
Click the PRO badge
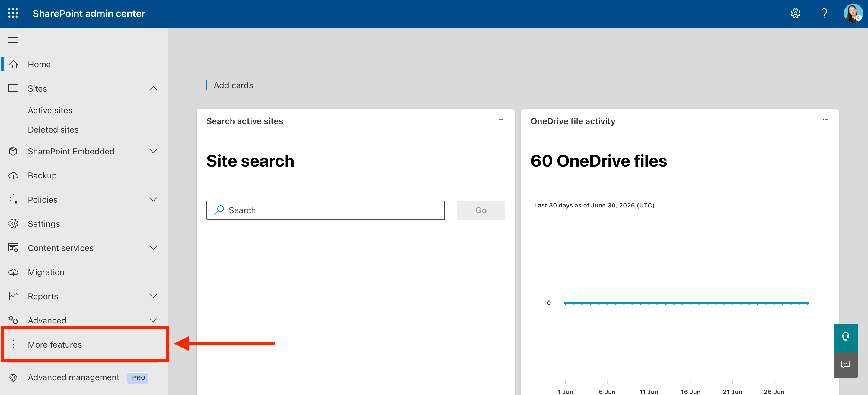click(138, 378)
